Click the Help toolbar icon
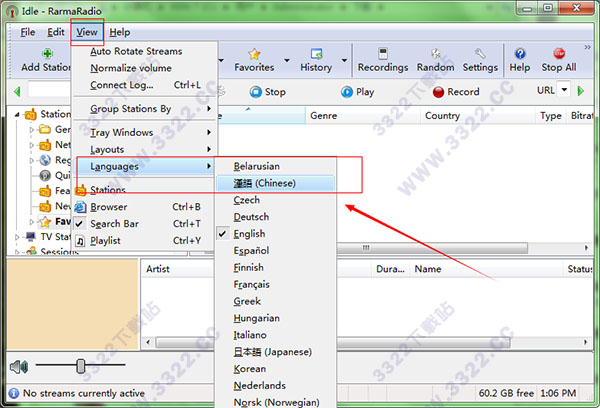 (520, 54)
